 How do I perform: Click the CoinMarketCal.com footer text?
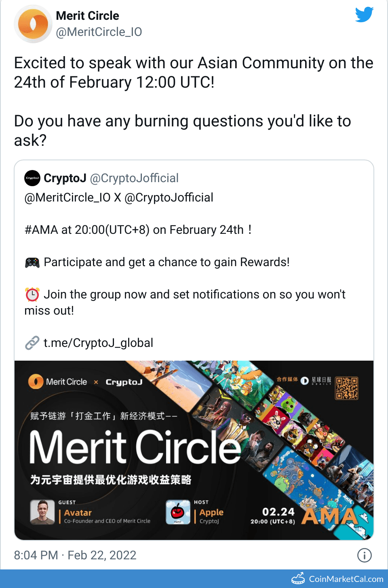coord(346,579)
